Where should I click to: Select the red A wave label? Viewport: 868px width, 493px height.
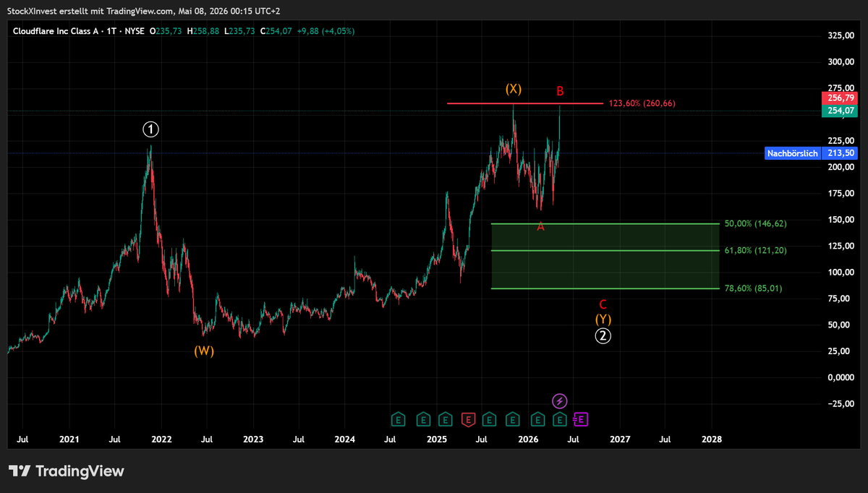pos(540,226)
